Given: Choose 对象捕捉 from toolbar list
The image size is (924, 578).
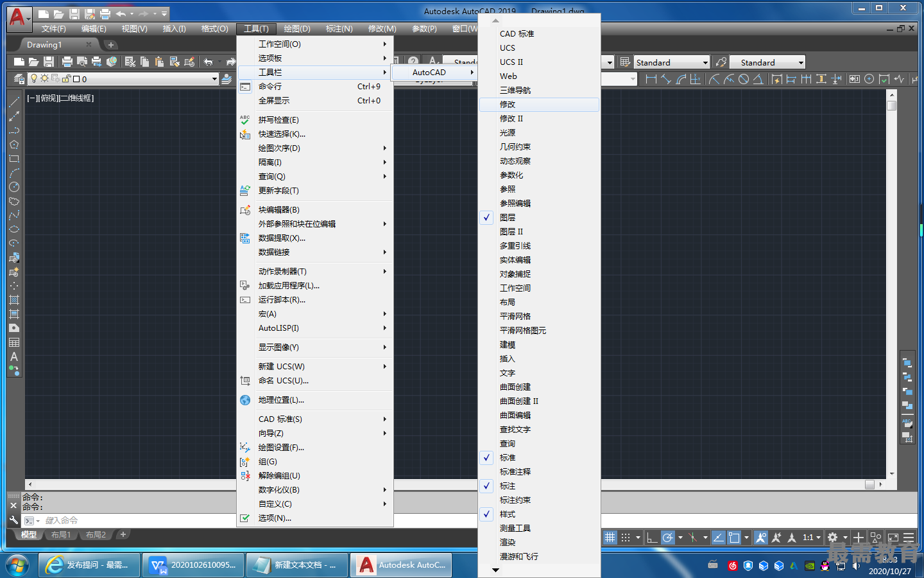Looking at the screenshot, I should coord(539,274).
